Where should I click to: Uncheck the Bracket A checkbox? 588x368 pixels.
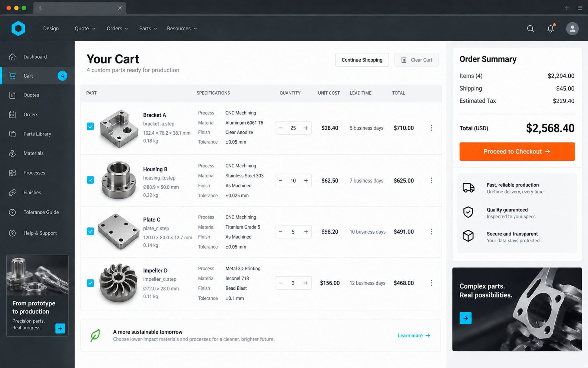pos(90,126)
